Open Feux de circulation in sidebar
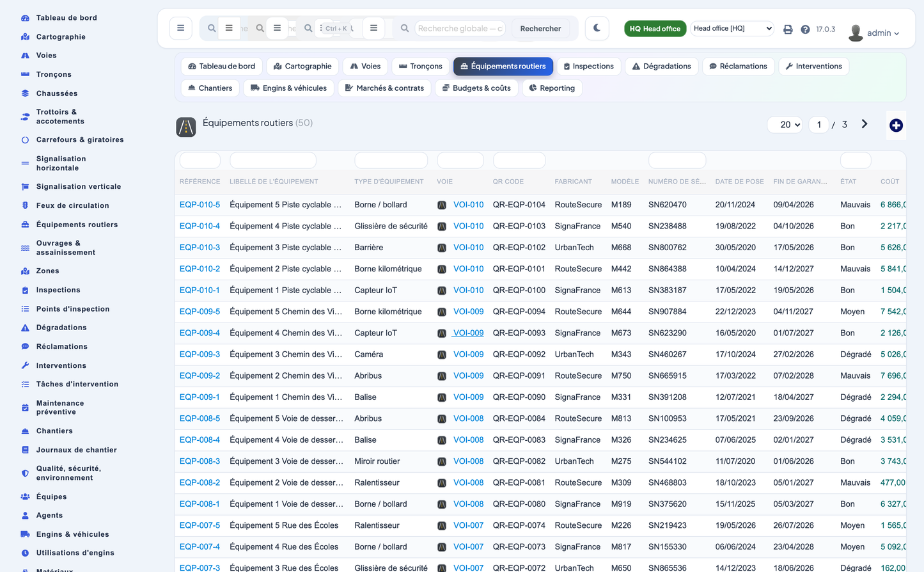The width and height of the screenshot is (924, 572). (x=72, y=205)
